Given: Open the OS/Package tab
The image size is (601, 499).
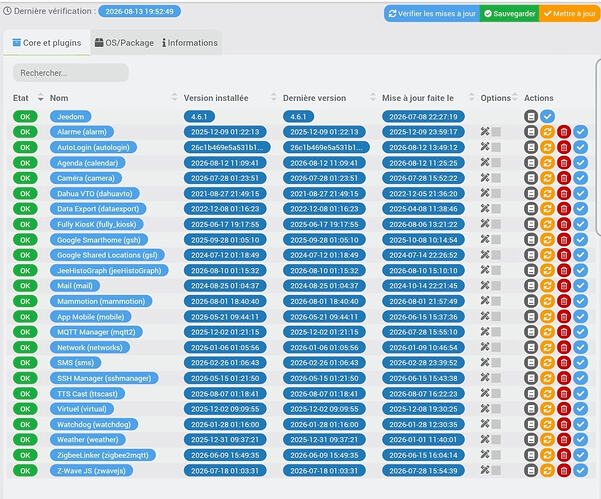Looking at the screenshot, I should tap(124, 43).
